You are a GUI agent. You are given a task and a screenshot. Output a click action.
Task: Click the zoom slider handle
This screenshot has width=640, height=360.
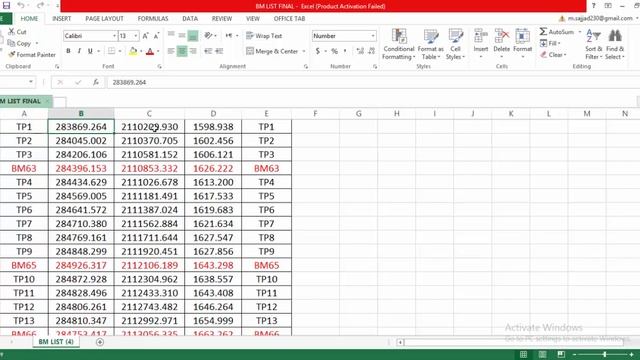605,354
